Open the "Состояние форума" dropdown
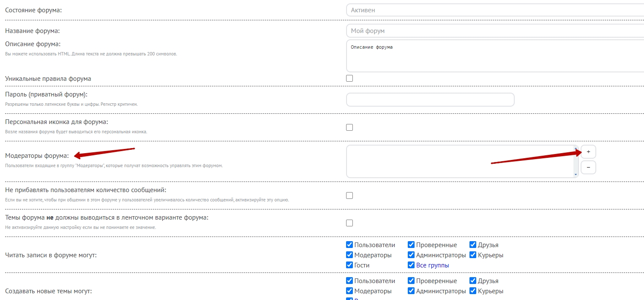Screen dimensions: 644x300 [x=494, y=10]
